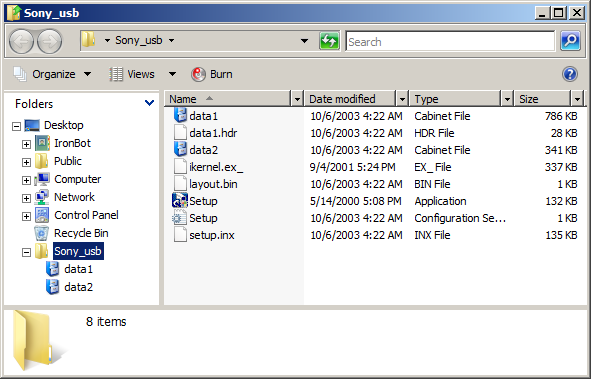Expand the Computer tree node

pyautogui.click(x=26, y=180)
